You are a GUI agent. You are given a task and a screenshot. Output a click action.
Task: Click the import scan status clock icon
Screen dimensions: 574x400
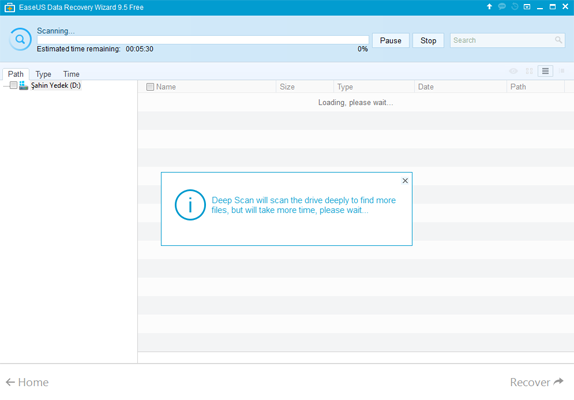pos(515,7)
